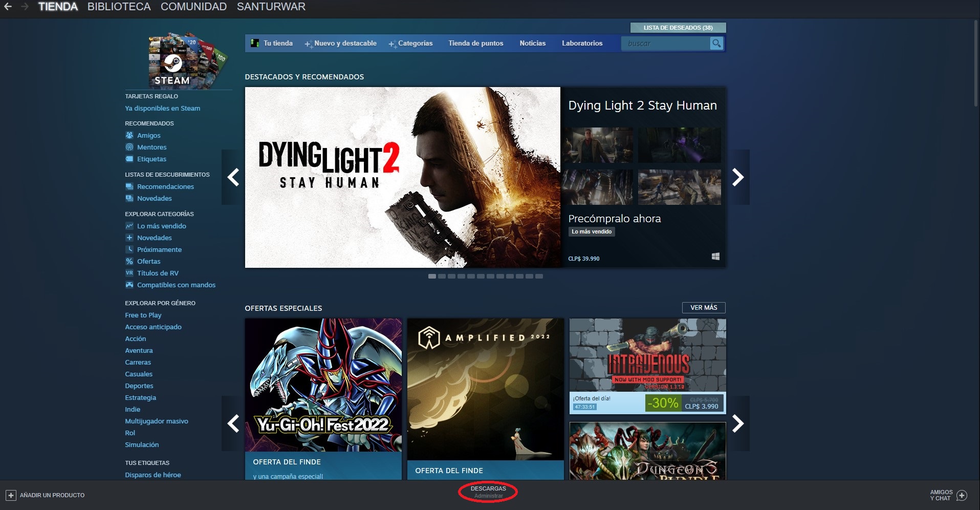Open the Dying Light 2 featured banner
This screenshot has width=980, height=510.
pyautogui.click(x=403, y=177)
